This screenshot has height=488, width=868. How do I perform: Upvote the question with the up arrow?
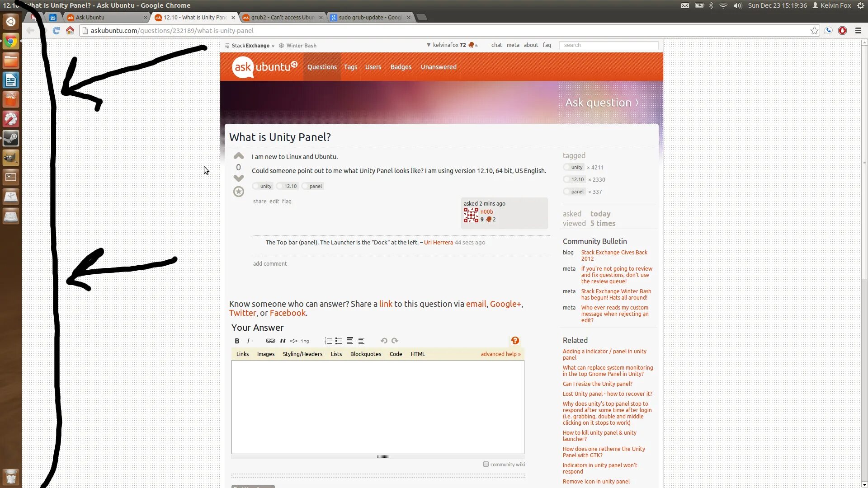click(x=239, y=156)
